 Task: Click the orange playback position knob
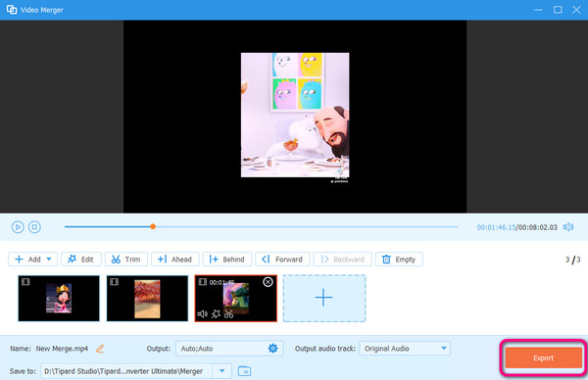coord(153,226)
